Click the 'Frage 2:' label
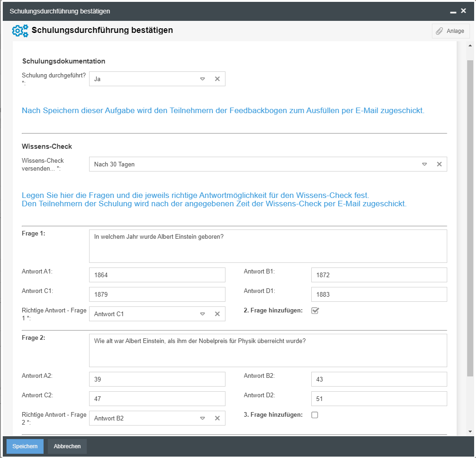The width and height of the screenshot is (476, 458). click(33, 338)
